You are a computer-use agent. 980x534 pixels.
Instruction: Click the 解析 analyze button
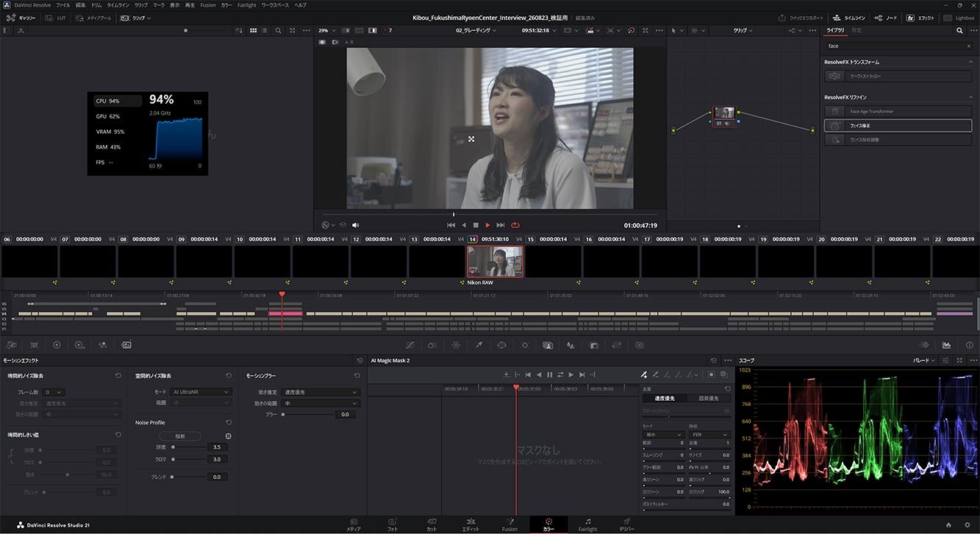pyautogui.click(x=180, y=436)
